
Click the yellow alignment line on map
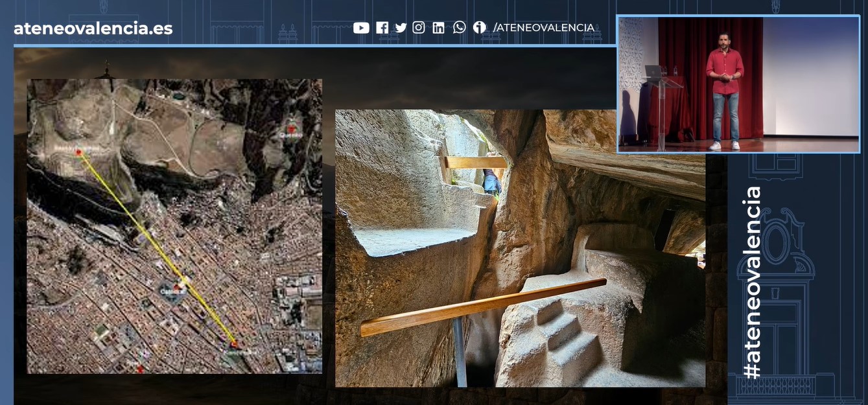pyautogui.click(x=156, y=248)
